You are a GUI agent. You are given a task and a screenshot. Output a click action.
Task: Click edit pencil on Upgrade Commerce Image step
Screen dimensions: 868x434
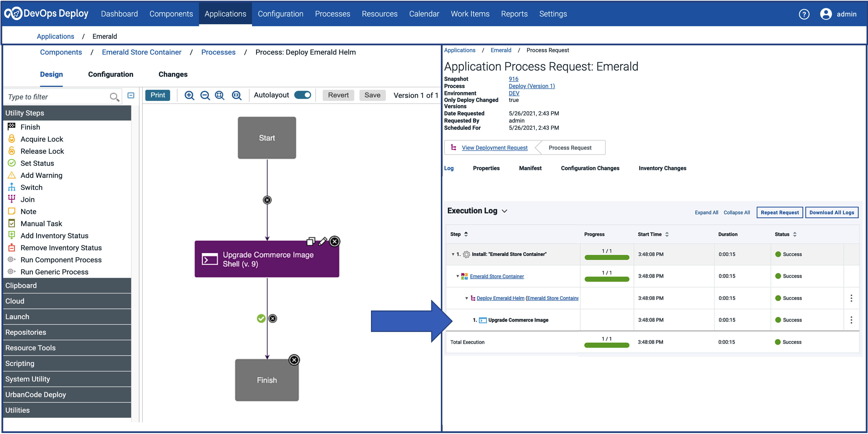click(x=322, y=241)
